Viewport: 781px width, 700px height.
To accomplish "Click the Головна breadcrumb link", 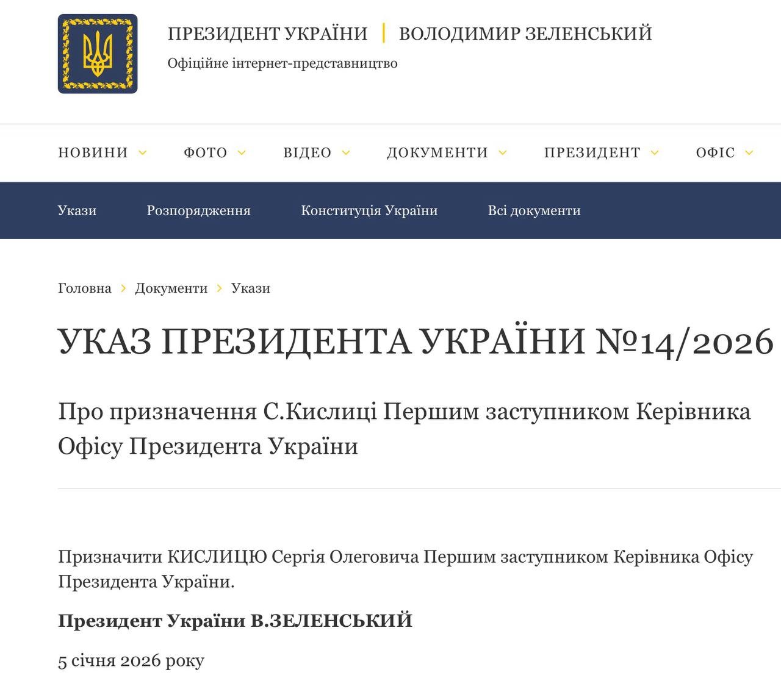I will coord(84,288).
